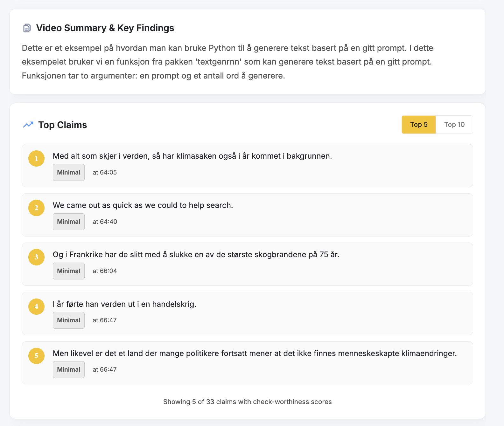
Task: Expand the handelskrig claim card
Action: [x=247, y=313]
